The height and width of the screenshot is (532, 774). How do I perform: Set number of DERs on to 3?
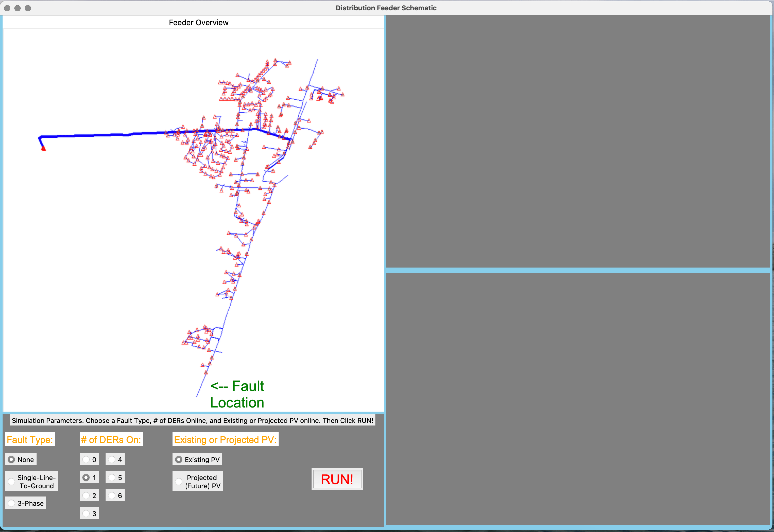[x=86, y=513]
